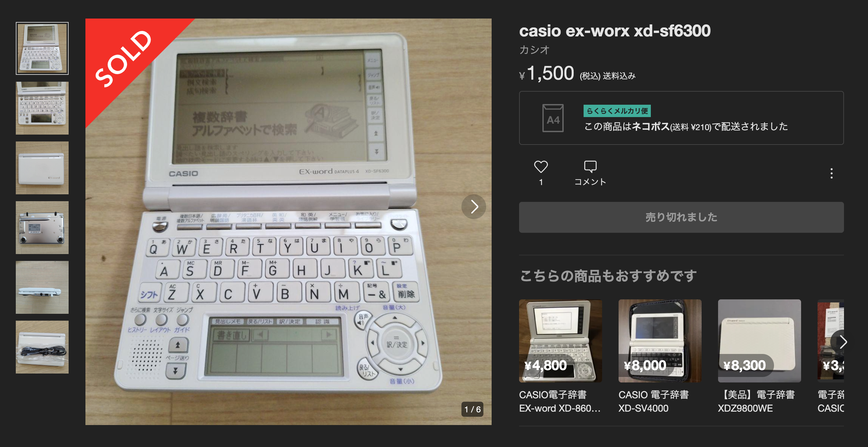Open recommended CASIO XD-SV4000 item at ¥8,000

pos(660,357)
